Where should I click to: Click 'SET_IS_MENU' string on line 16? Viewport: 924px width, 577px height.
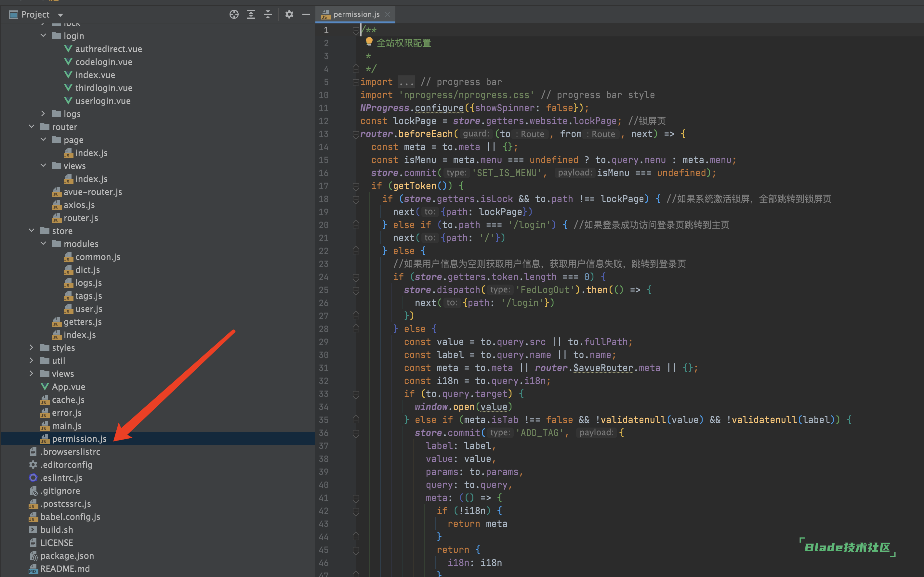[507, 173]
